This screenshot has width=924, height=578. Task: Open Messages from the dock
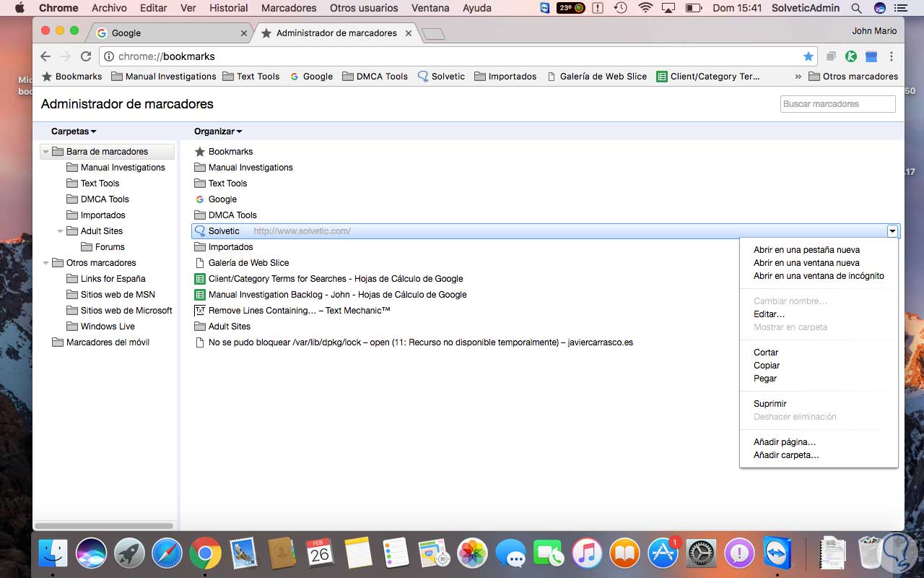[x=511, y=554]
